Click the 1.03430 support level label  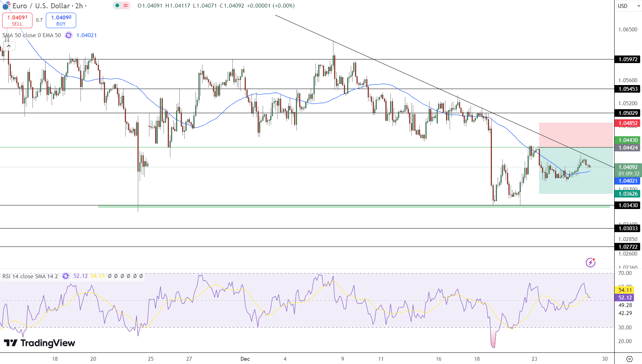628,205
